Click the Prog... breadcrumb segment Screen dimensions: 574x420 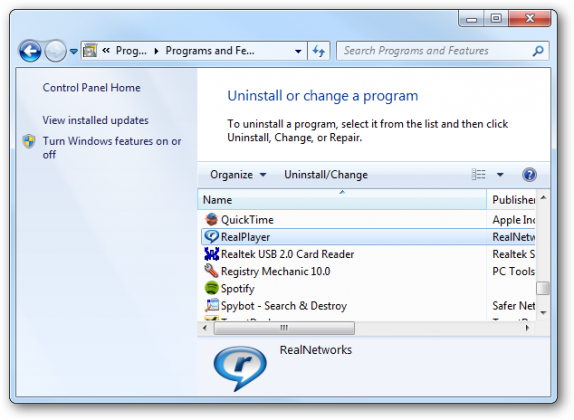[x=131, y=51]
